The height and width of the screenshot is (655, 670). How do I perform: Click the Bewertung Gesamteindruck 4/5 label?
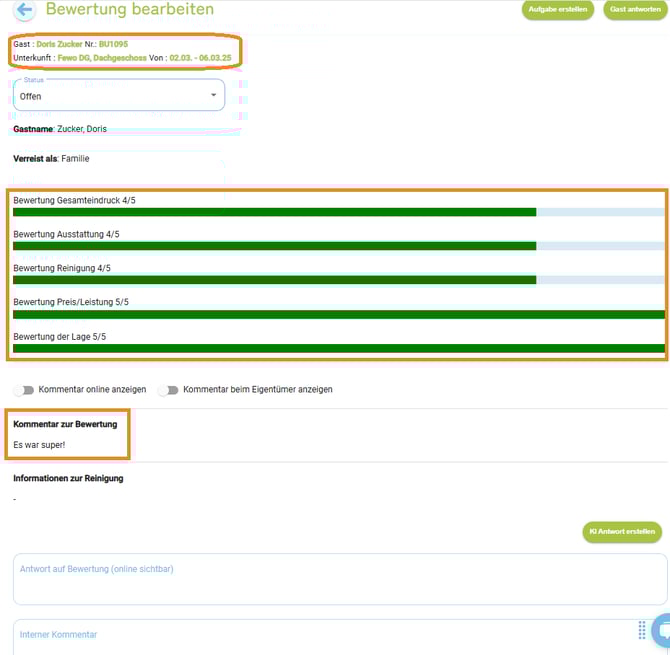74,200
